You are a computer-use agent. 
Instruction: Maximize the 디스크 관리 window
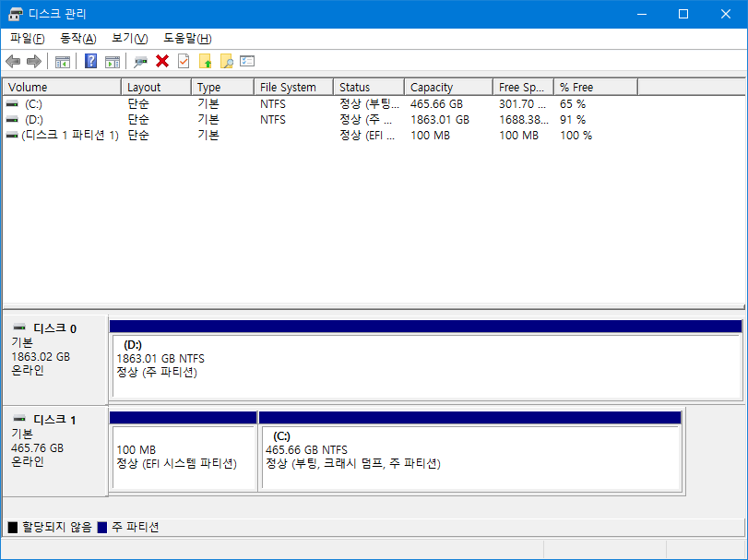click(x=683, y=14)
